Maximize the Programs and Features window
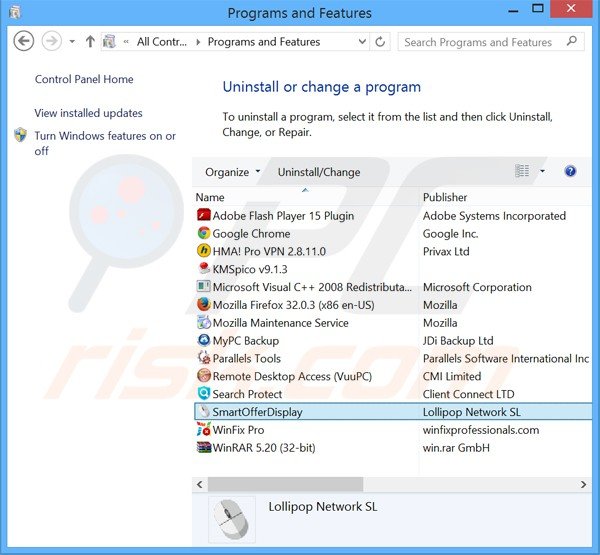600x555 pixels. tap(538, 8)
